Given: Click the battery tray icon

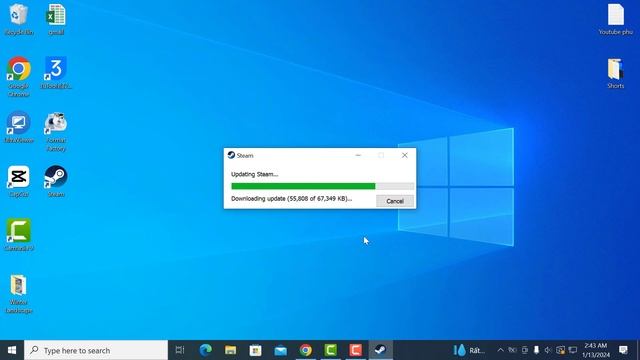Looking at the screenshot, I should click(512, 350).
